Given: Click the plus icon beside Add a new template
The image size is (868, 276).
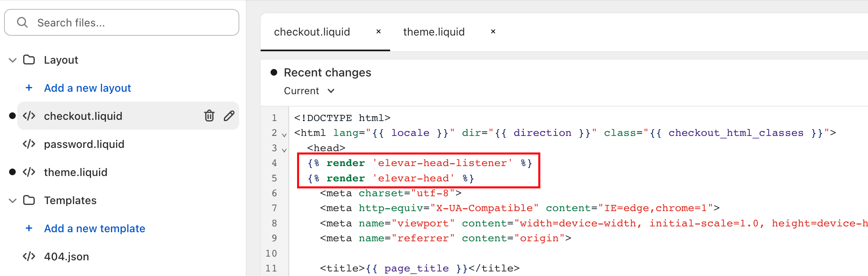Looking at the screenshot, I should (29, 228).
